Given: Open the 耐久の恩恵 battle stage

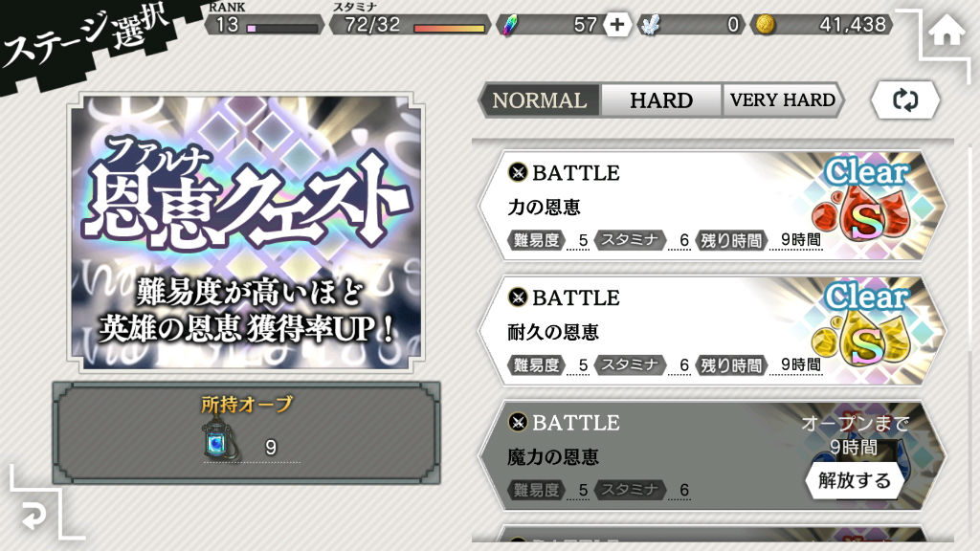Looking at the screenshot, I should (x=712, y=330).
